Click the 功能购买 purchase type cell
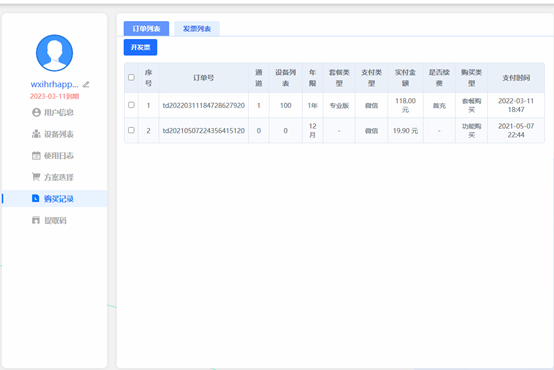Viewport: 554px width, 370px height. [471, 130]
